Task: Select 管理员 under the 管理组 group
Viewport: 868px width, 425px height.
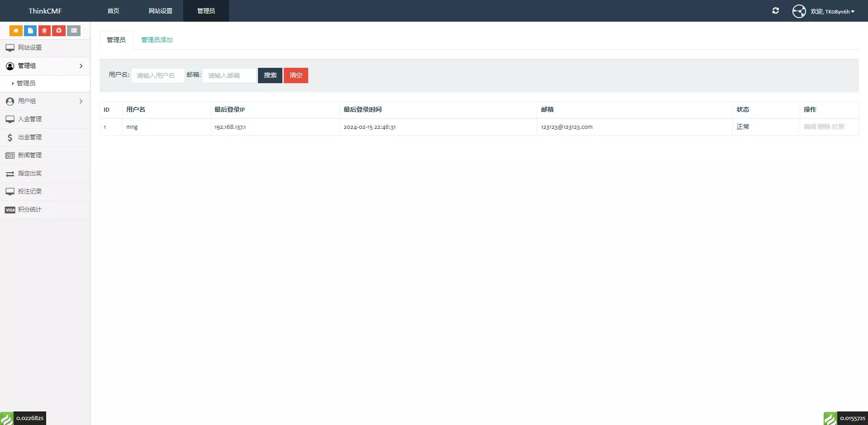Action: click(26, 83)
